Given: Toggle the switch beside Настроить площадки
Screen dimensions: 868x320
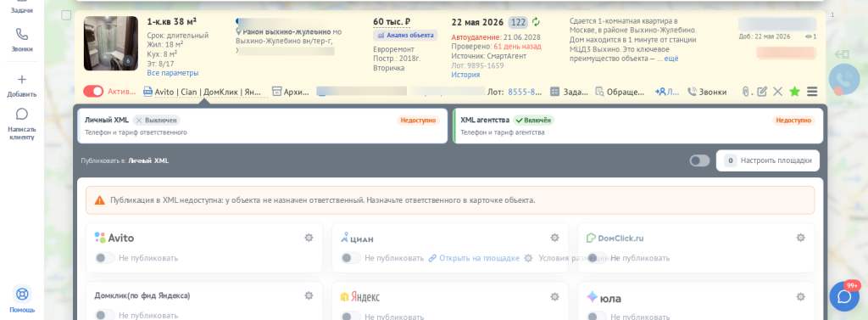Looking at the screenshot, I should pos(699,160).
